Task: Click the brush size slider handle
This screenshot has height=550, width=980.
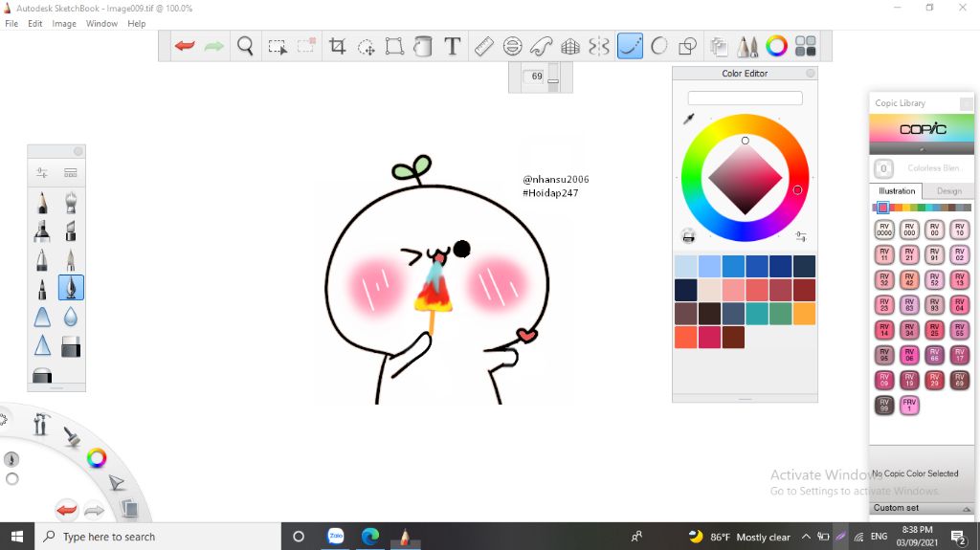Action: (553, 80)
